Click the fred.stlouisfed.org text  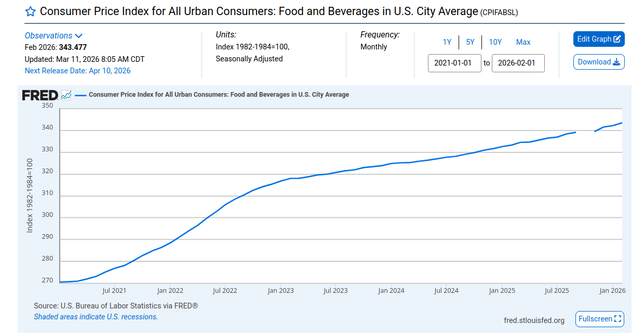click(534, 320)
